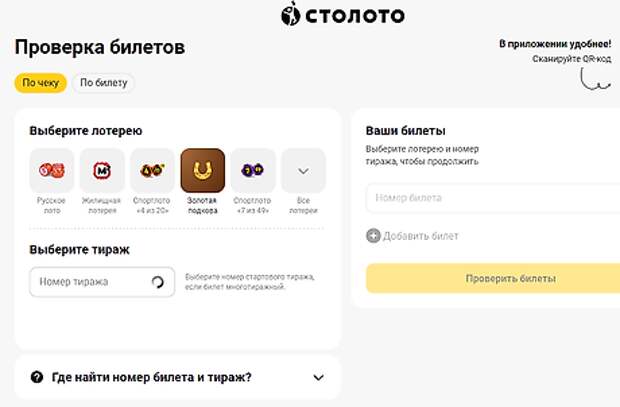The width and height of the screenshot is (620, 407).
Task: Select the Русское лото lottery icon
Action: (x=52, y=171)
